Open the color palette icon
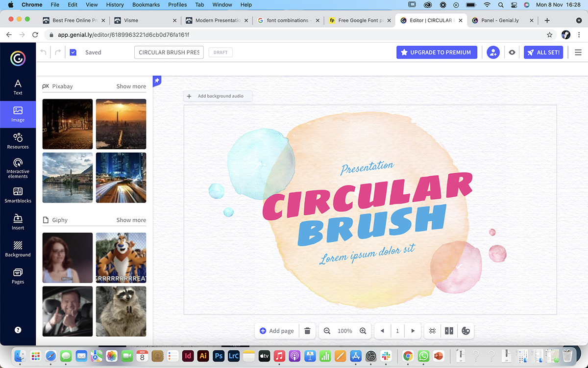Image resolution: width=588 pixels, height=368 pixels. click(465, 331)
